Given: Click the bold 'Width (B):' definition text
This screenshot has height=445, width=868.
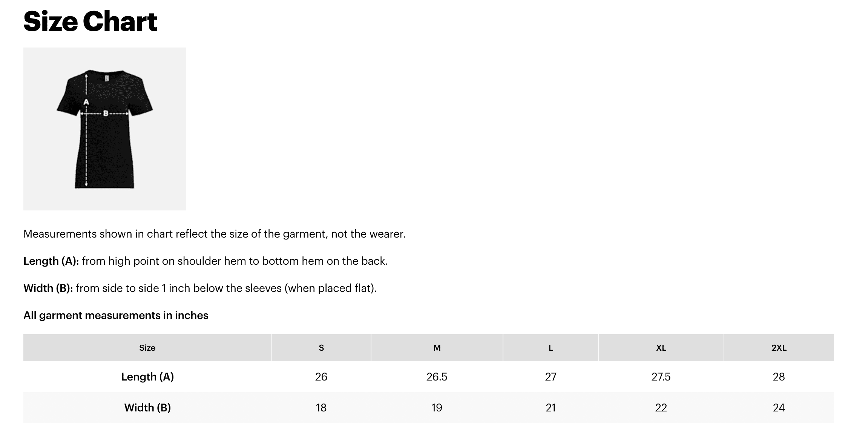Looking at the screenshot, I should click(x=48, y=288).
